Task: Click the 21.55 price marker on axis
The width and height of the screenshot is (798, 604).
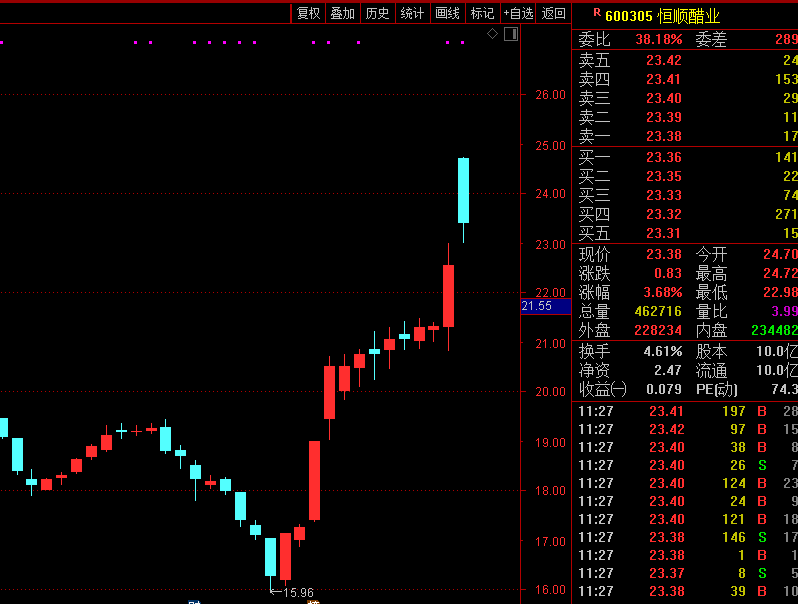Action: [537, 306]
